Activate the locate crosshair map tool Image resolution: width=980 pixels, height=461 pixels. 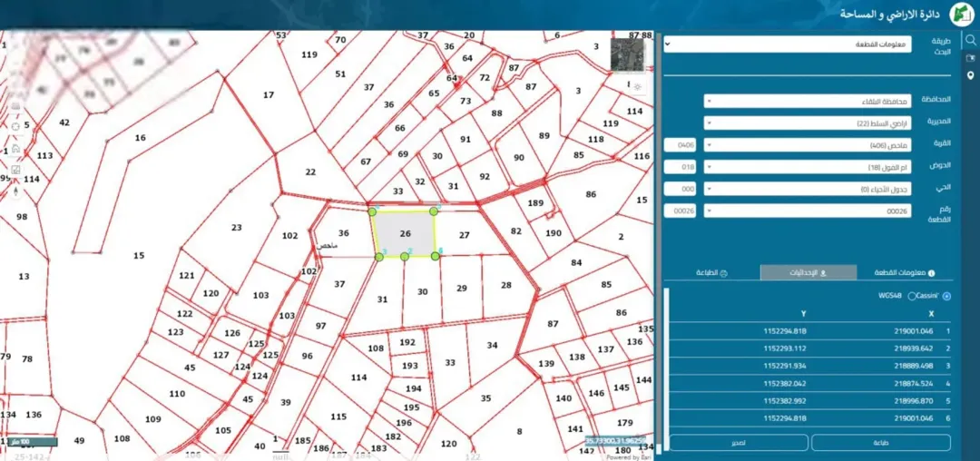[x=15, y=127]
